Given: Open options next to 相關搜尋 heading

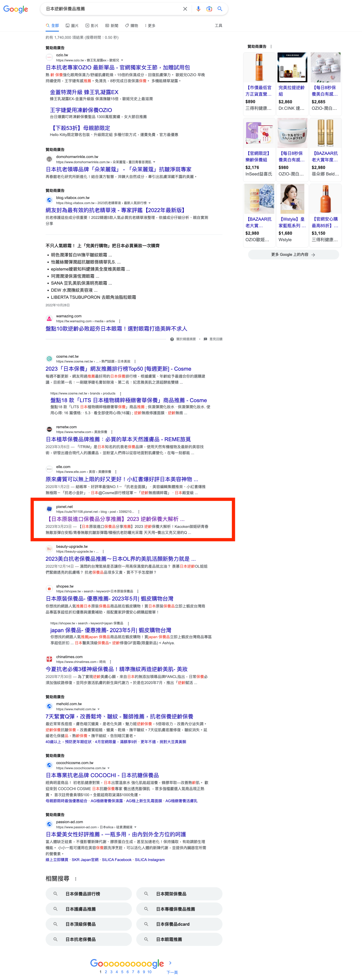Looking at the screenshot, I should click(x=75, y=879).
